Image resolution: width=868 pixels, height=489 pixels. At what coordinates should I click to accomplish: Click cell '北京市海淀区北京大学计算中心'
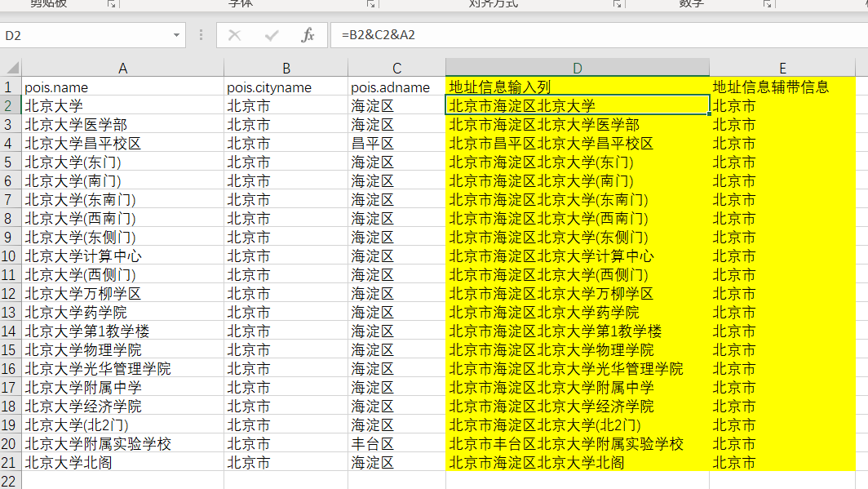pos(578,256)
